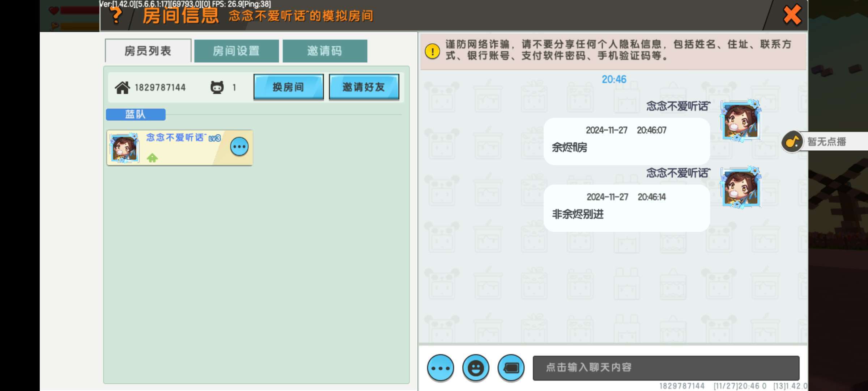
Task: Click the orange question mark help icon
Action: tap(116, 15)
